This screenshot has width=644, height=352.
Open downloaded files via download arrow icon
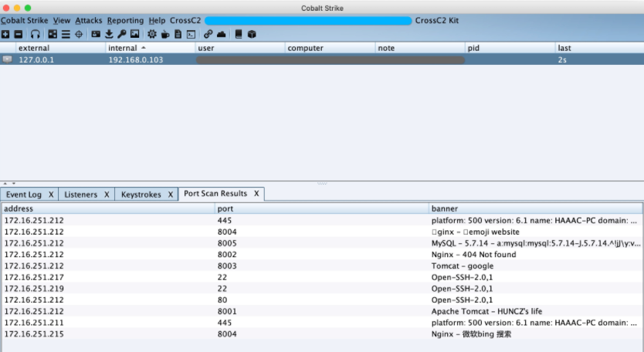109,34
